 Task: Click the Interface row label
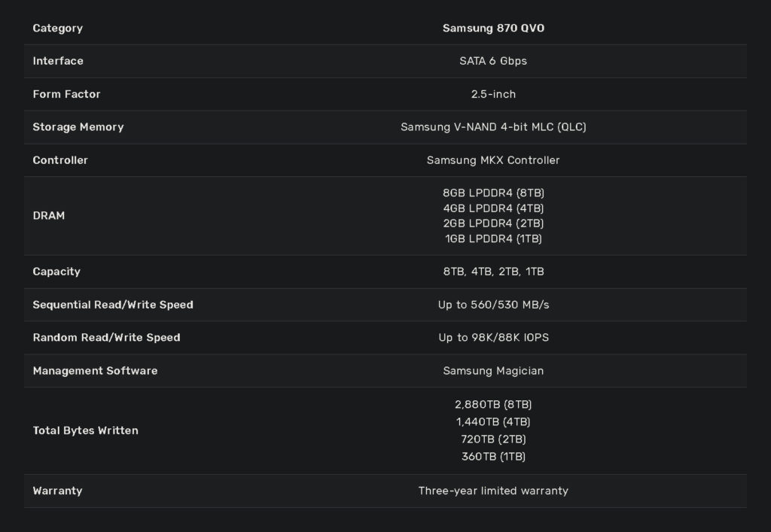click(x=58, y=61)
